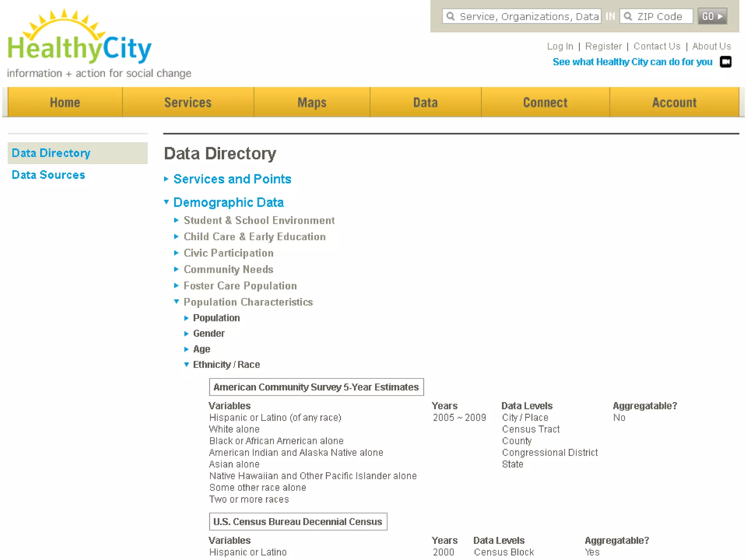Open Data Sources in sidebar
Image resolution: width=747 pixels, height=560 pixels.
(49, 175)
